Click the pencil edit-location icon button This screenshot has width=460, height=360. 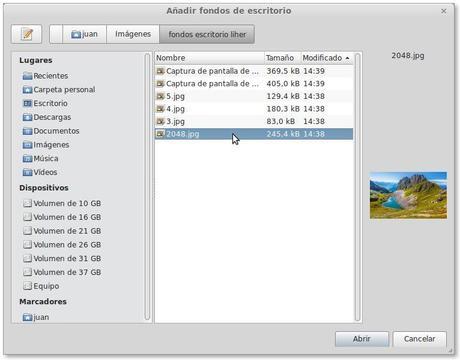pyautogui.click(x=26, y=34)
